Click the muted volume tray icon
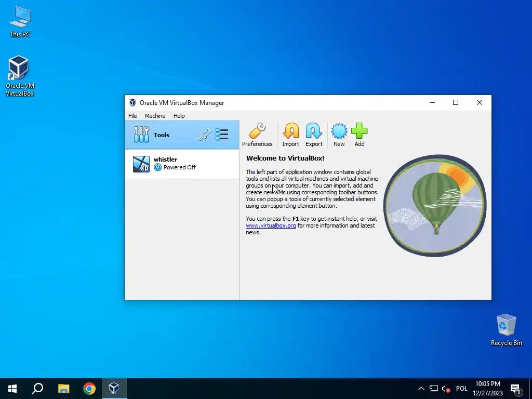The image size is (532, 399). pos(446,389)
